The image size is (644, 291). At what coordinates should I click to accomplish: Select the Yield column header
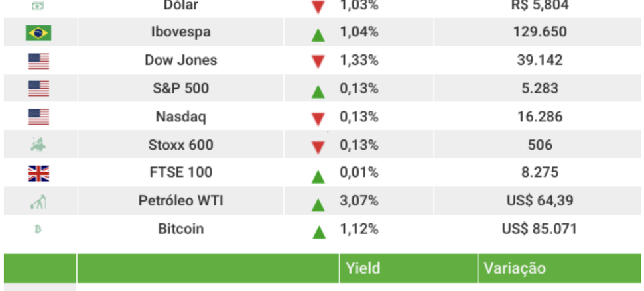(363, 268)
